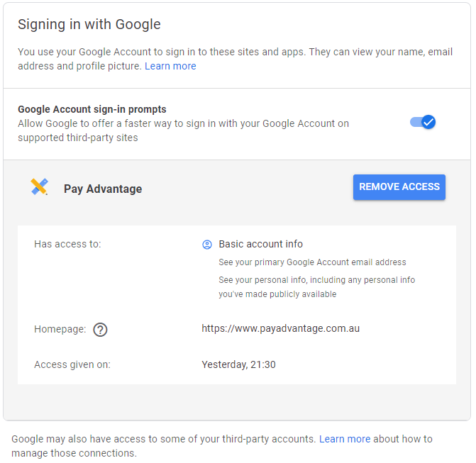Click the Has access to label

click(x=67, y=244)
